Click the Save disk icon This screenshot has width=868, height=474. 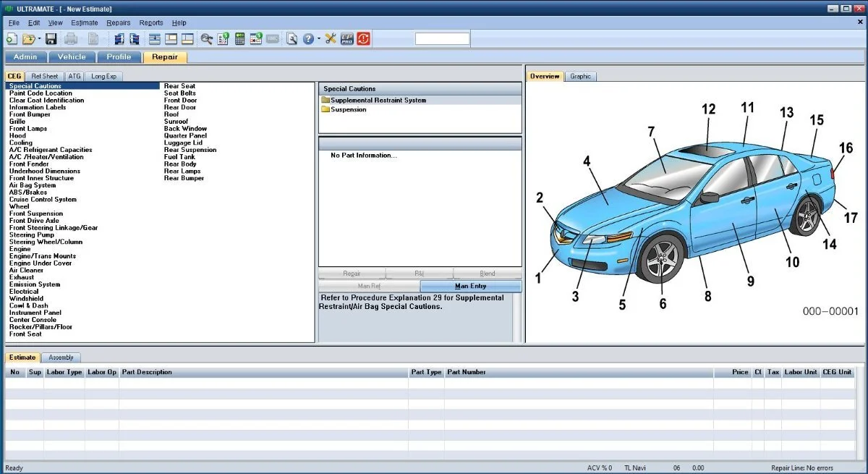[x=51, y=39]
